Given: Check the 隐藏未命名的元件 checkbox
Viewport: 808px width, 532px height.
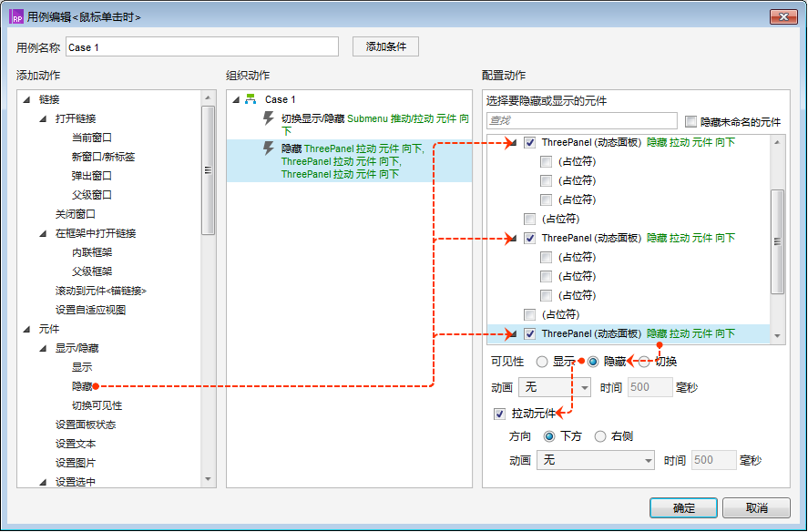Looking at the screenshot, I should (x=690, y=121).
